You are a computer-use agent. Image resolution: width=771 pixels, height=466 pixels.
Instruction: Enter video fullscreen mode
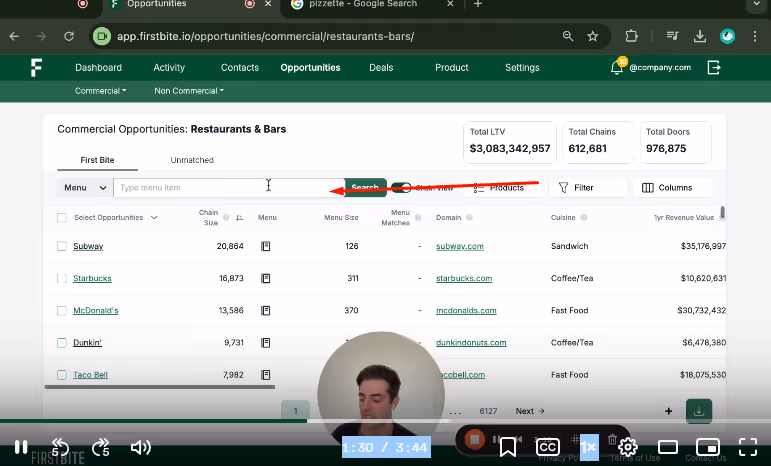[x=748, y=447]
